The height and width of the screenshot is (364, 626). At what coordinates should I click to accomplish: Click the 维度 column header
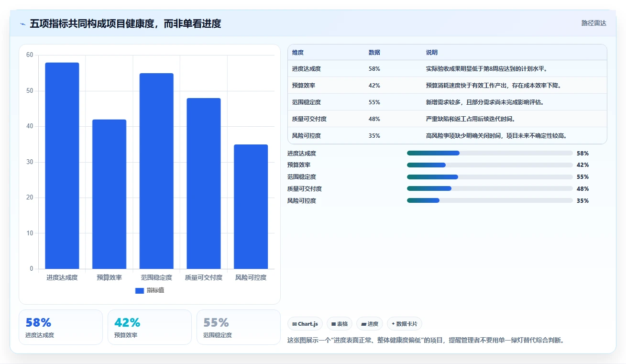[298, 53]
